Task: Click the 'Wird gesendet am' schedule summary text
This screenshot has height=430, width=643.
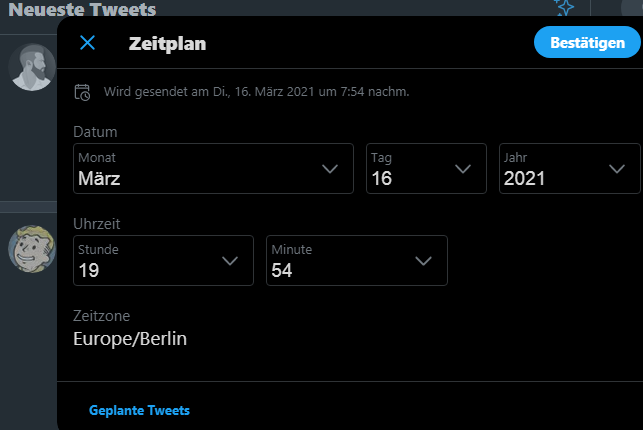Action: click(257, 92)
